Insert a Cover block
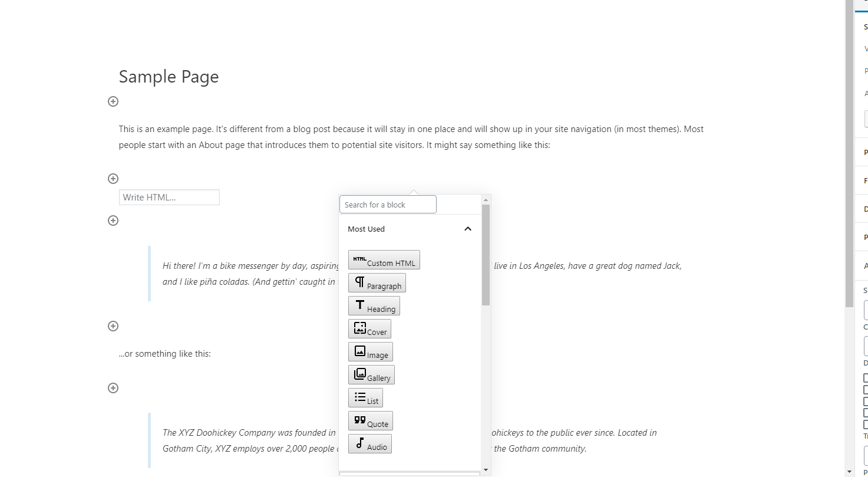The height and width of the screenshot is (477, 868). tap(369, 328)
